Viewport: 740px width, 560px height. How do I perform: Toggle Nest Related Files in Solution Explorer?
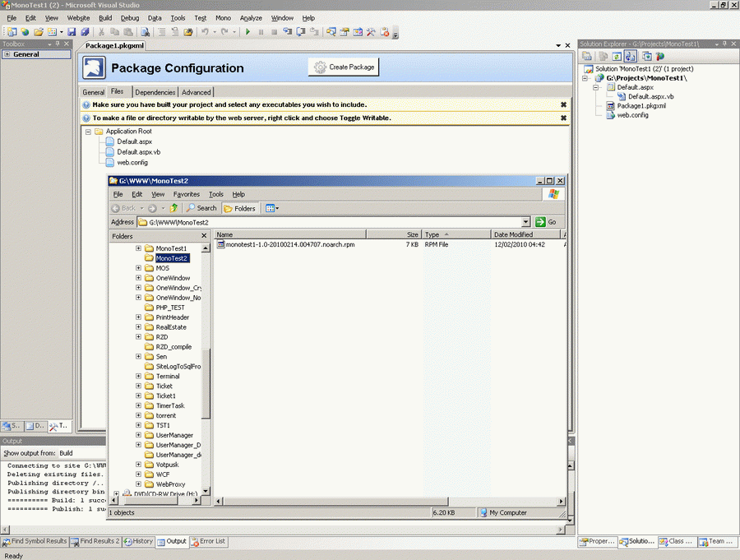point(630,56)
